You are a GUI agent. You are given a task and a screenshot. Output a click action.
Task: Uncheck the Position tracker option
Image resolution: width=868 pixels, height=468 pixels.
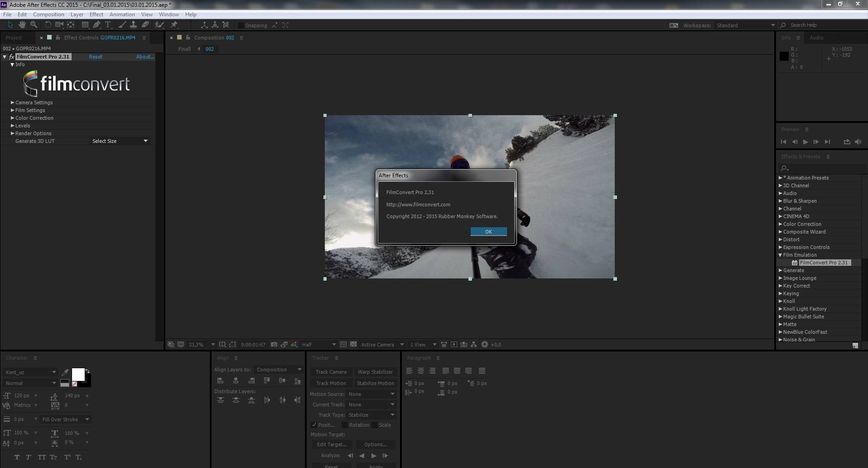point(314,425)
